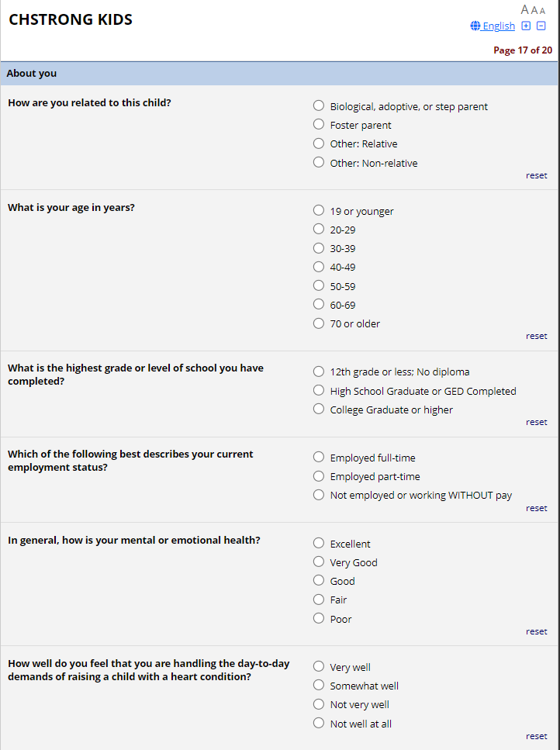Select "Somewhat well" for handling daily demands
Viewport: 560px width, 750px height.
[x=319, y=686]
